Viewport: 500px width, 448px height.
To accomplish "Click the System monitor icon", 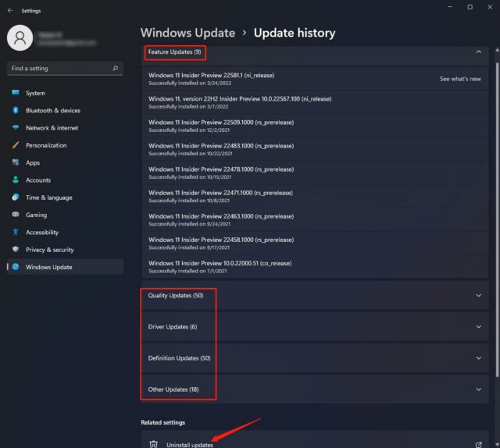I will point(16,93).
